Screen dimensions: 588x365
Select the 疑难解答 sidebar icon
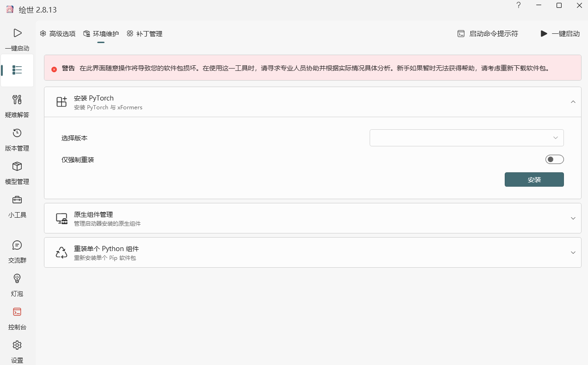(17, 106)
